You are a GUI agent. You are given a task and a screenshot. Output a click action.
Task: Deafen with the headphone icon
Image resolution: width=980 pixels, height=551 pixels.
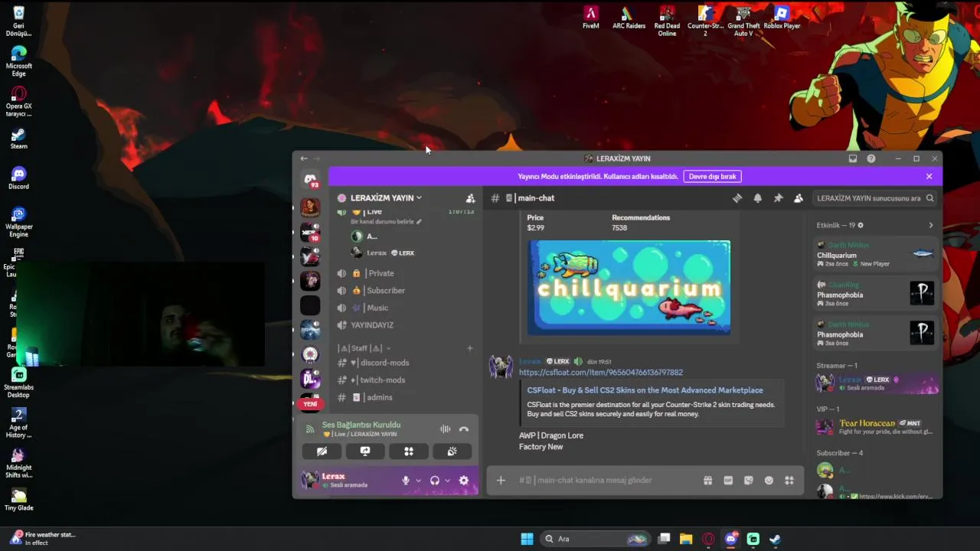[435, 481]
